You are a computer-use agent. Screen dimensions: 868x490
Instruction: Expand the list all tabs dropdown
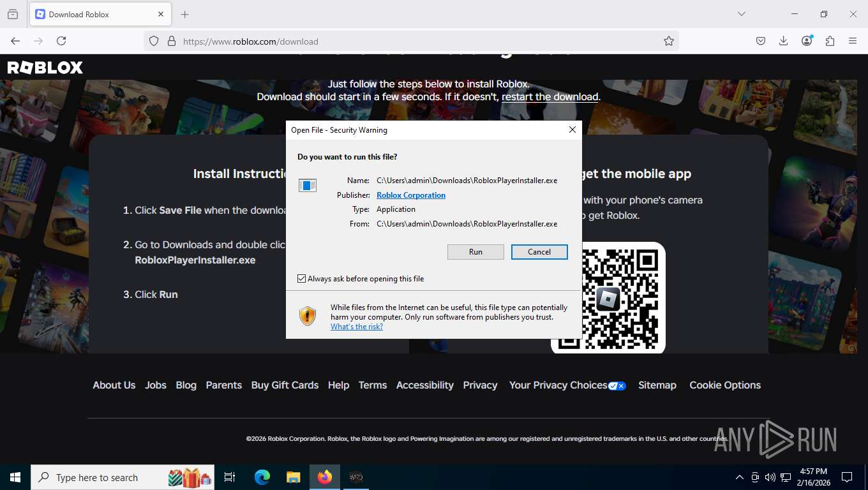click(741, 14)
